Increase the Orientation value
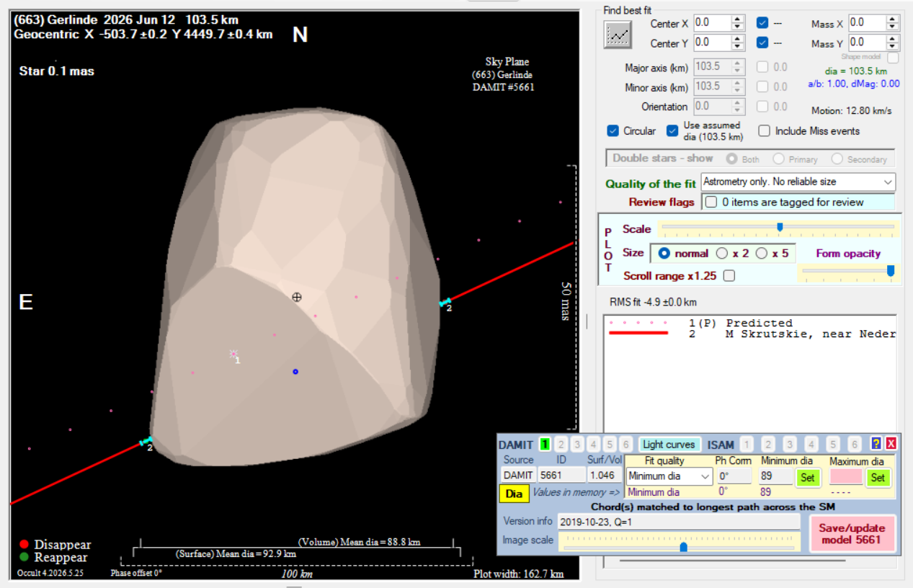 point(738,103)
